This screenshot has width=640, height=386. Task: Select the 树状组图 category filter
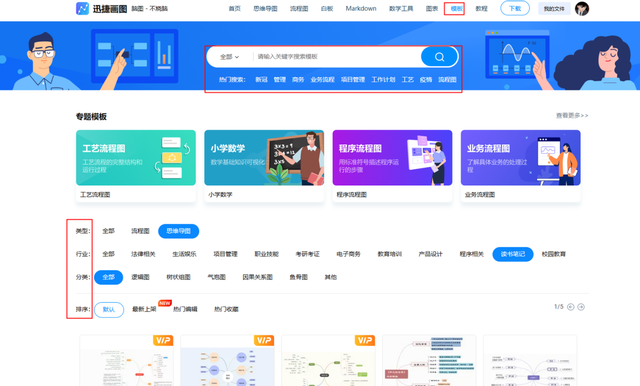178,277
